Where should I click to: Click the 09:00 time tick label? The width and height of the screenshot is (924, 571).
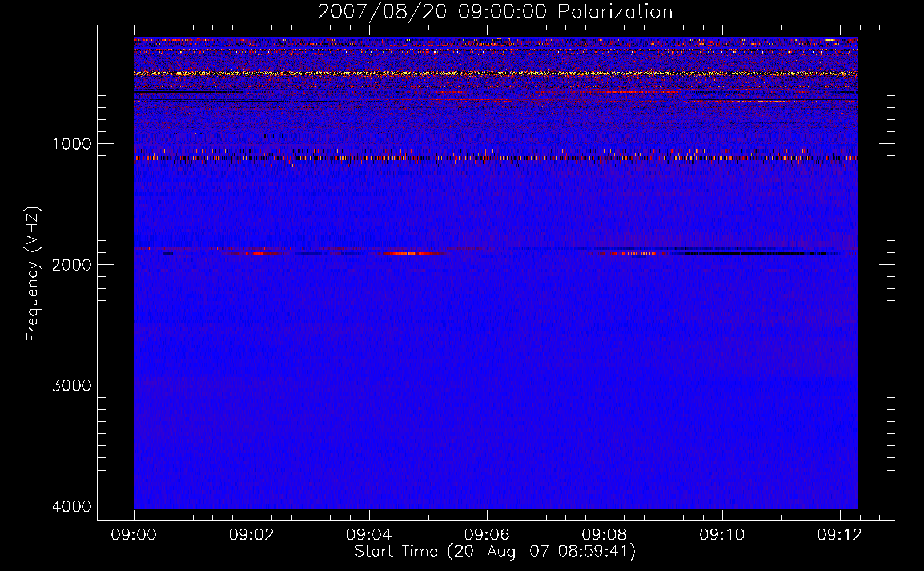point(134,535)
